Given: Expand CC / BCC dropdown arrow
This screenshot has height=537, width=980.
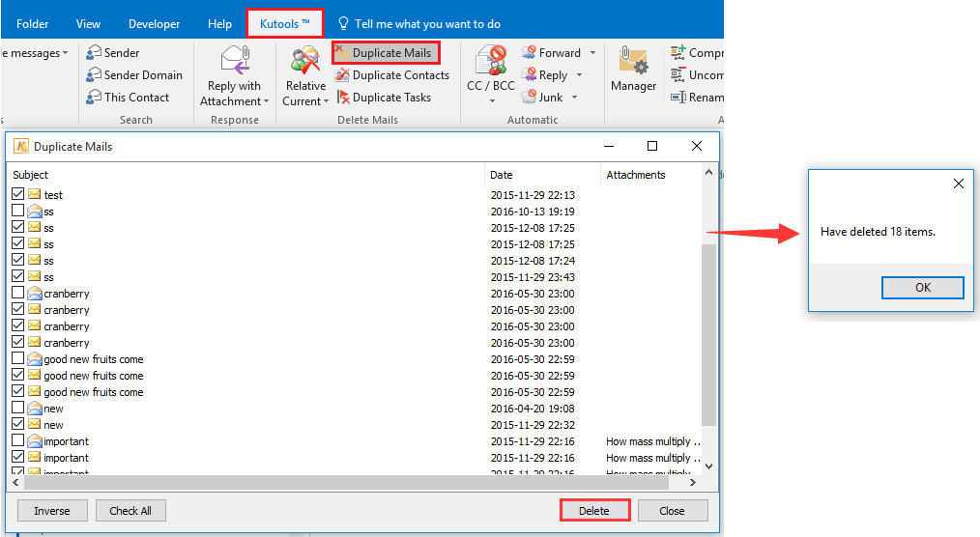Looking at the screenshot, I should pos(492,101).
